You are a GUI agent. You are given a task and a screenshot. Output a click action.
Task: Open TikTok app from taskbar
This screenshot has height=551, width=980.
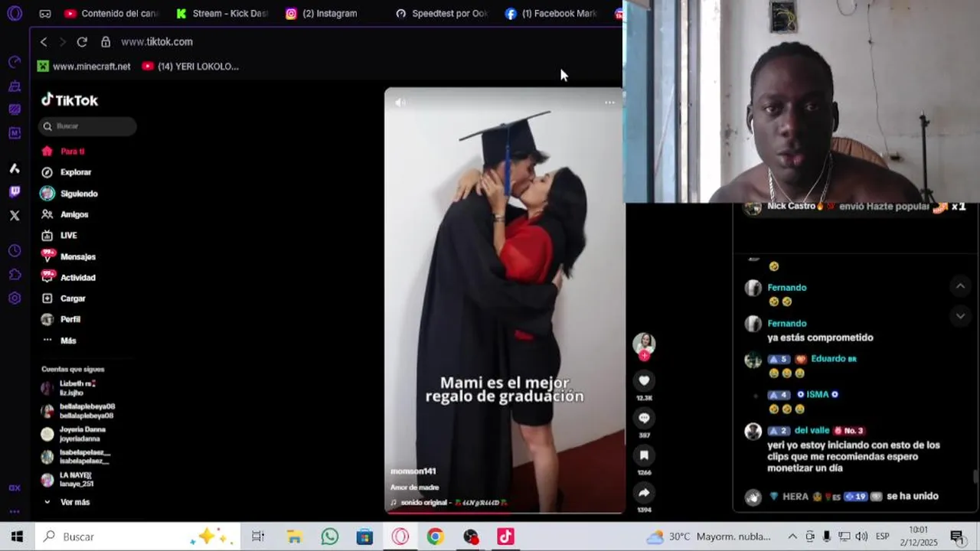505,536
